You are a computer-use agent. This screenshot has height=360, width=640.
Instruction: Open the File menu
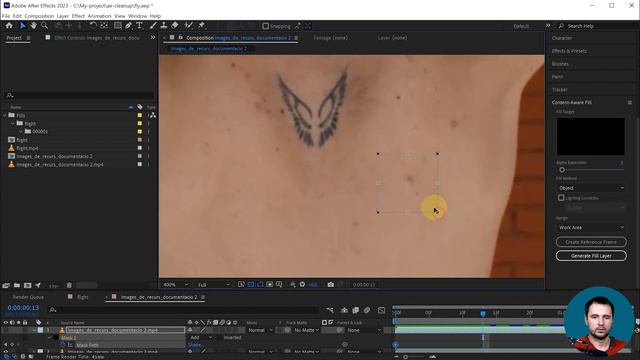6,16
